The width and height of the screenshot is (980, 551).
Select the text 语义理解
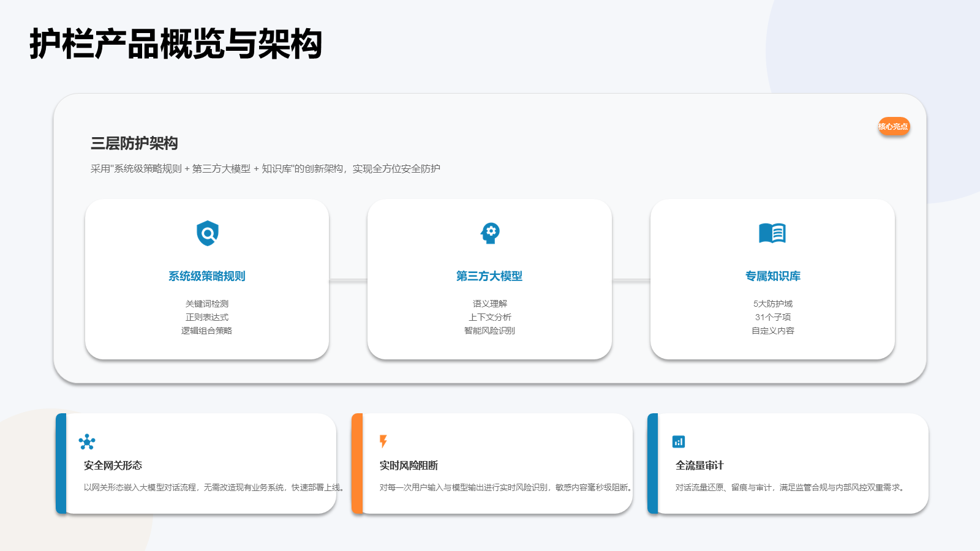[x=490, y=304]
